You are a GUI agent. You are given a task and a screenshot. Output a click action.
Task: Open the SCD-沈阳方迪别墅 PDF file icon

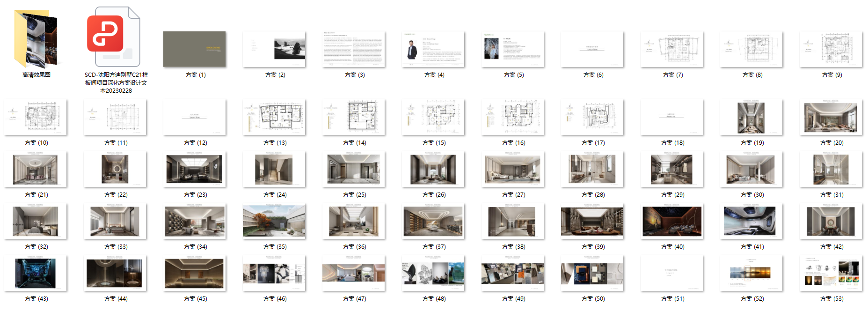(x=113, y=37)
